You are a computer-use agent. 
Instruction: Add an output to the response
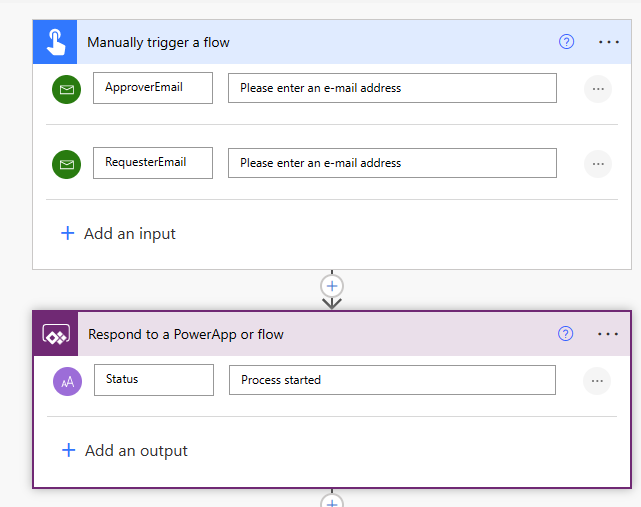125,451
